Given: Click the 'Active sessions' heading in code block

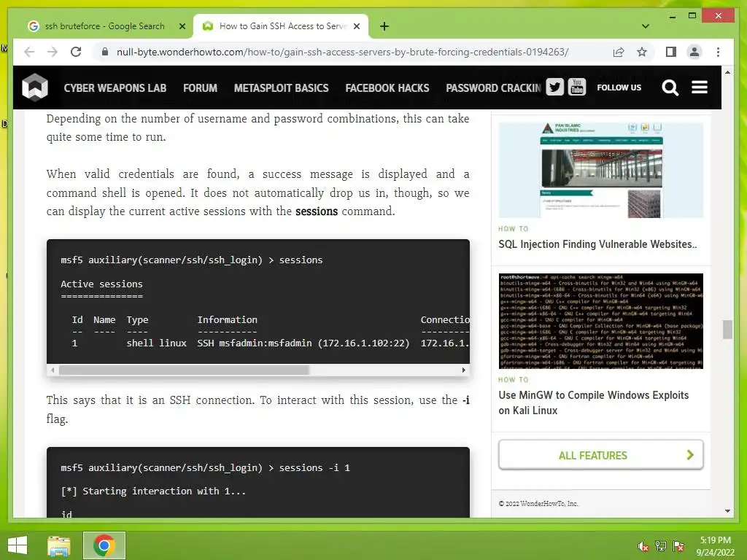Looking at the screenshot, I should click(x=101, y=284).
